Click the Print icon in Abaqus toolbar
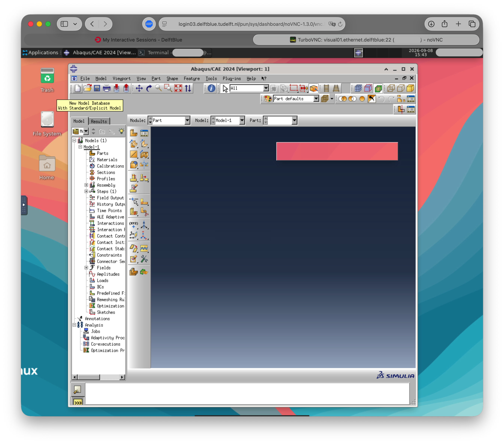Screen dimensions: 504x444 pos(107,88)
